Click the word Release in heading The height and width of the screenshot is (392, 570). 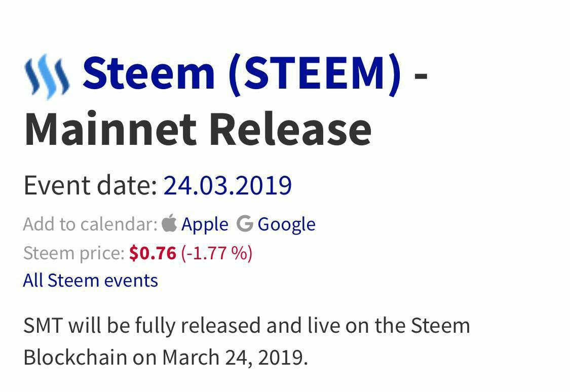coord(290,130)
